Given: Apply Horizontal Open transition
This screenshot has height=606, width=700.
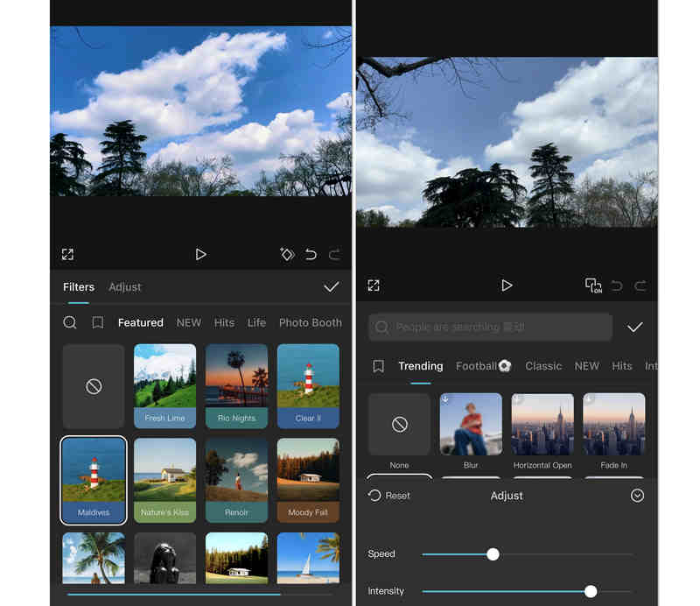Looking at the screenshot, I should point(542,431).
